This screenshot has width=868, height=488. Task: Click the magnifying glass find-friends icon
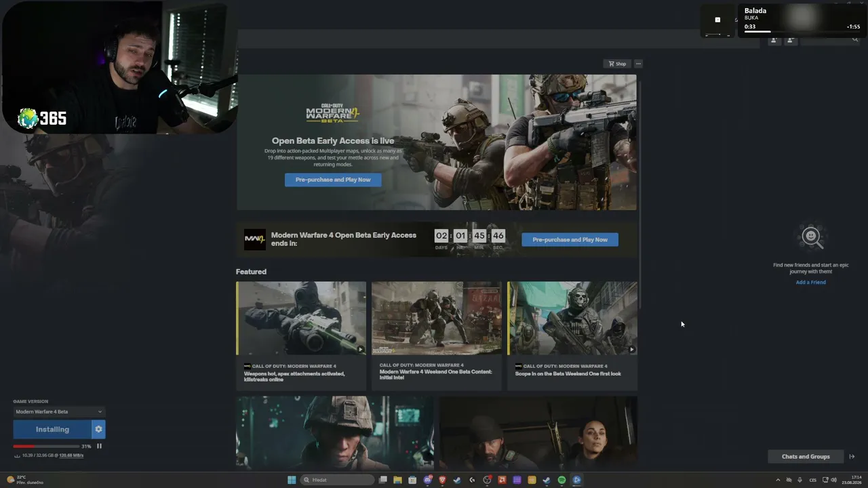[811, 237]
